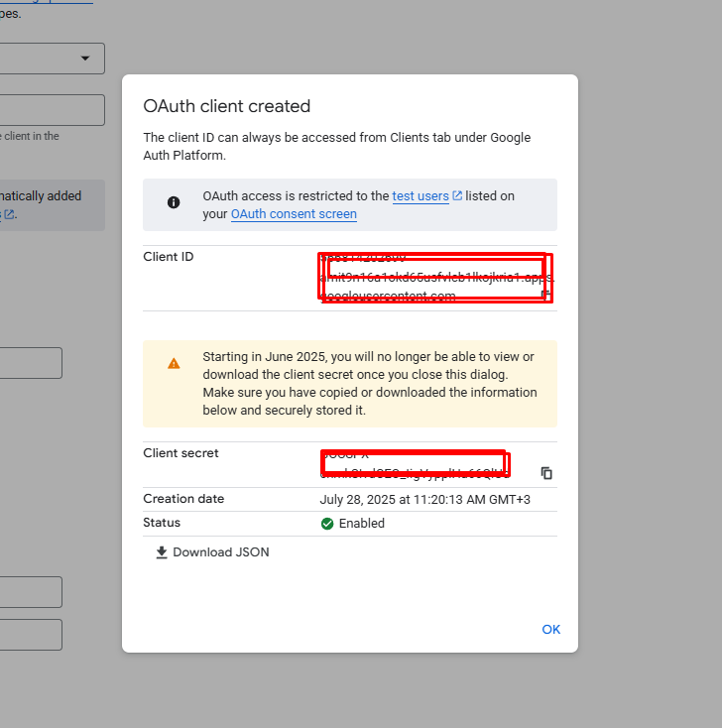
Task: Copy the client secret using the copy icon
Action: point(546,473)
